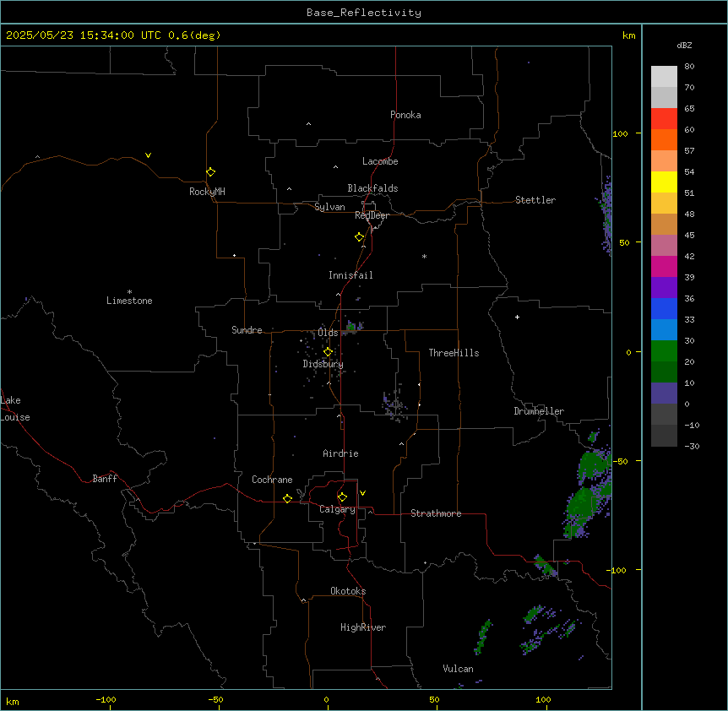Click the dBZ legend heading

point(684,46)
